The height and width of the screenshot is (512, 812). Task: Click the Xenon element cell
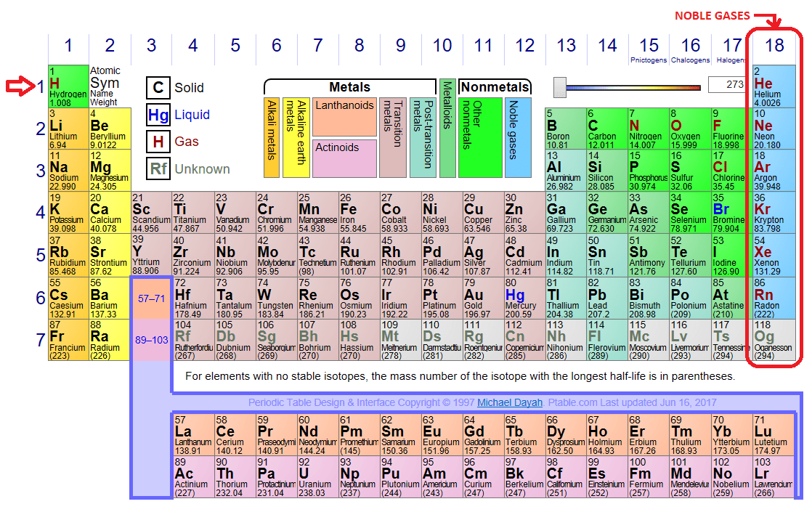[774, 255]
